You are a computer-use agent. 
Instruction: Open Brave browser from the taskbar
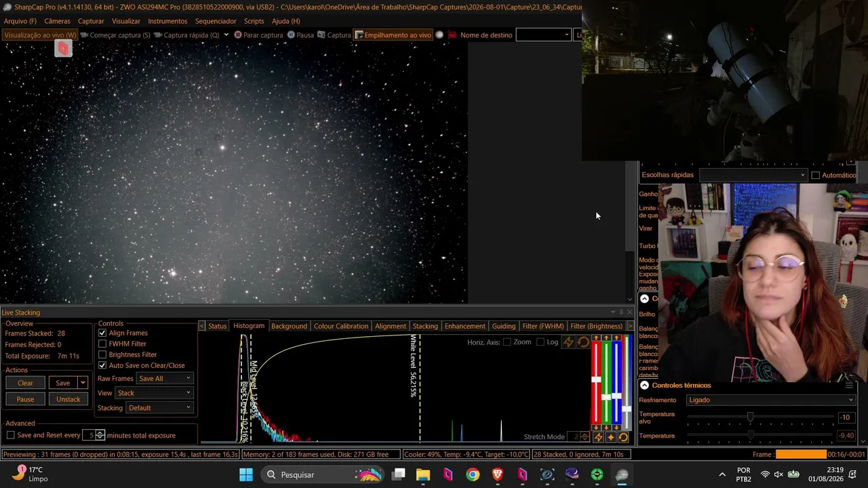498,474
